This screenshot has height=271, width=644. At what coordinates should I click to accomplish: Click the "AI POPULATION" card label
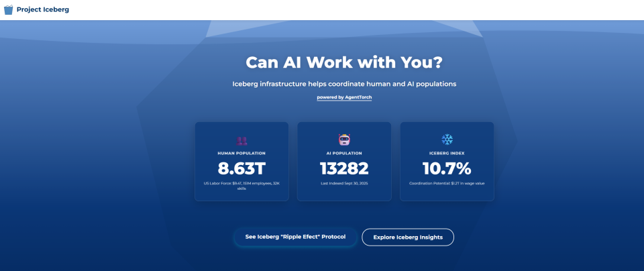point(344,153)
